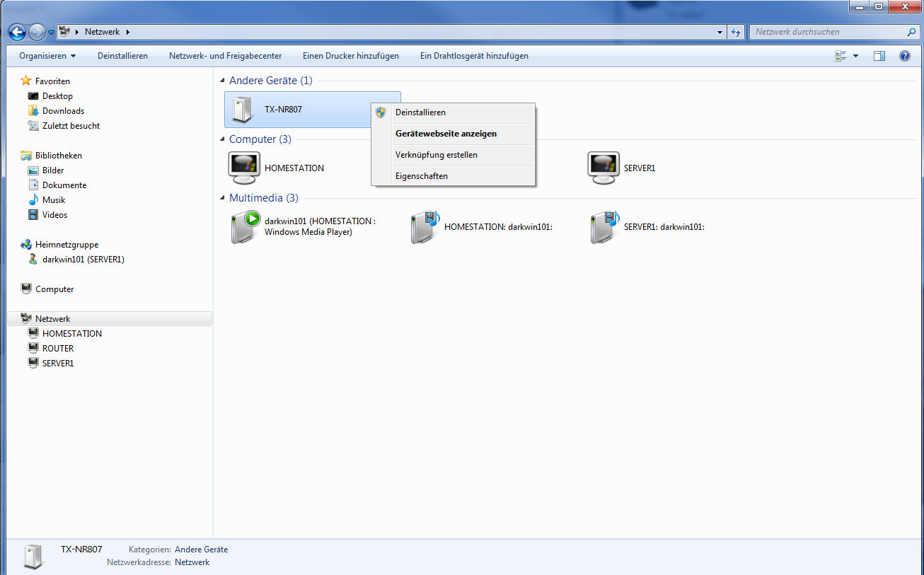This screenshot has height=575, width=924.
Task: Click Verknüpfung erstellen in context menu
Action: pyautogui.click(x=436, y=155)
